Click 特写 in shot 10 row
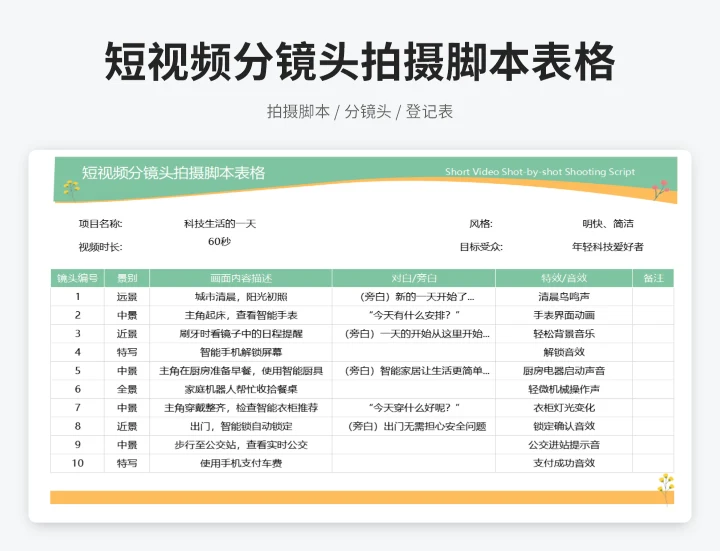 (x=127, y=463)
